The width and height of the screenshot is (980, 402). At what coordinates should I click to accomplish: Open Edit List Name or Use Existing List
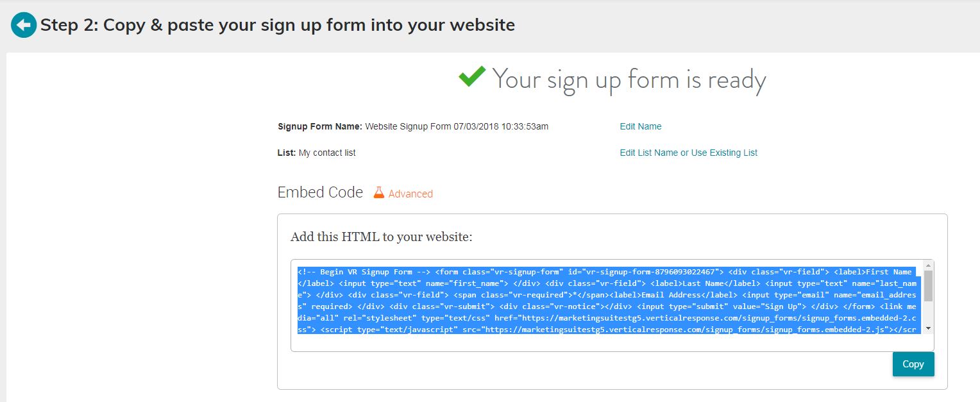point(688,153)
